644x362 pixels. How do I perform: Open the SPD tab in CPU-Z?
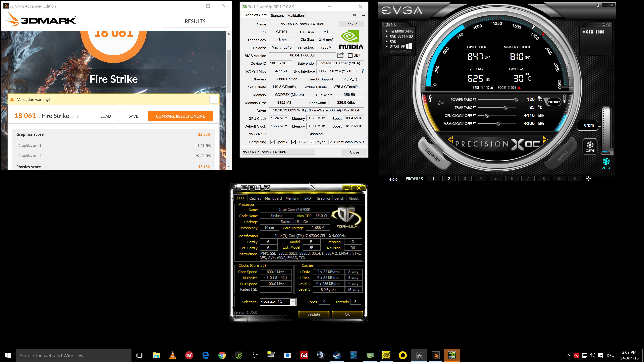click(x=307, y=198)
